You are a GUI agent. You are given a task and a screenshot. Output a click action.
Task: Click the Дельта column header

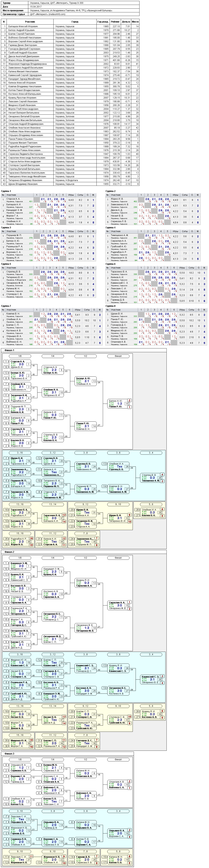tap(126, 22)
